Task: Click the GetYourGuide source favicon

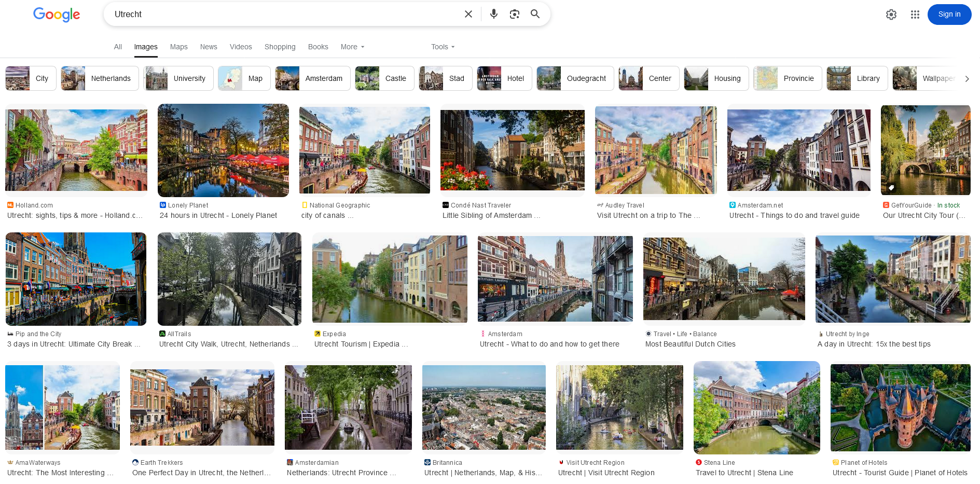Action: point(886,205)
